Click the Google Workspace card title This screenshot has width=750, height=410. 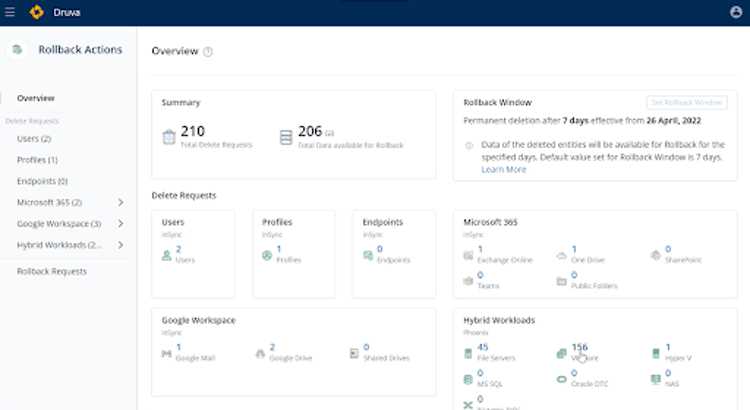pos(199,320)
